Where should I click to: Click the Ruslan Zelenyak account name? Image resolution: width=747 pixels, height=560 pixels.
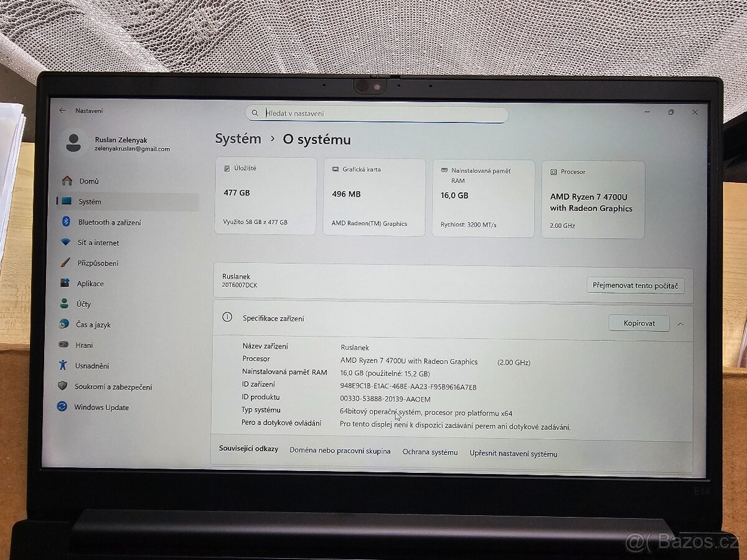(x=121, y=140)
